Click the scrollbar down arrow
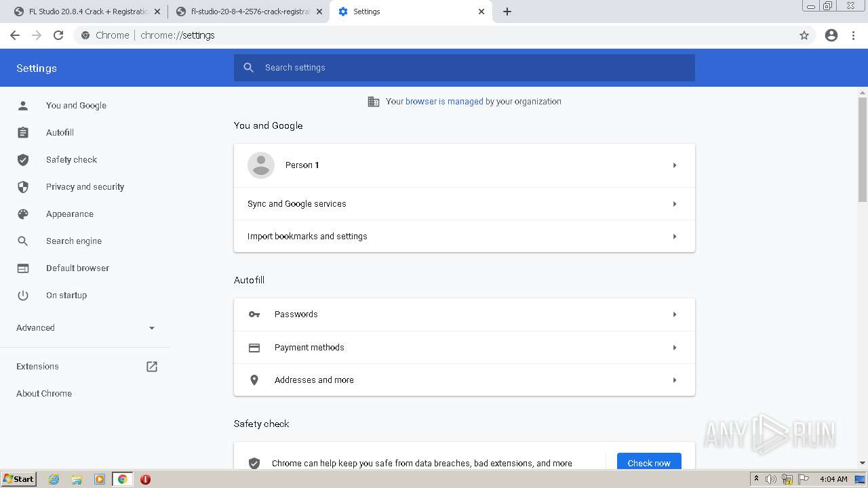 [863, 463]
